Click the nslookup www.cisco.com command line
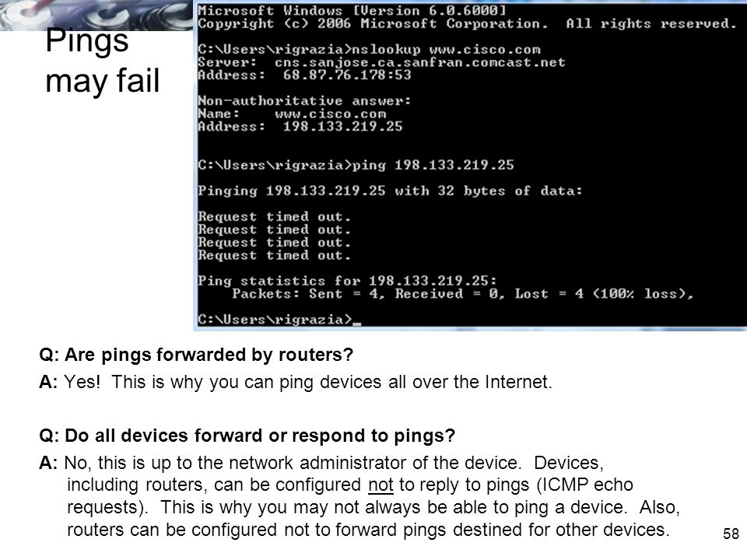This screenshot has height=560, width=747. coord(369,50)
